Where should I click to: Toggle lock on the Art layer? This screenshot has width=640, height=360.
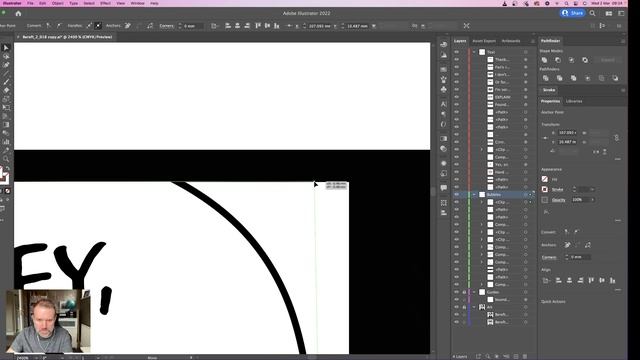464,307
